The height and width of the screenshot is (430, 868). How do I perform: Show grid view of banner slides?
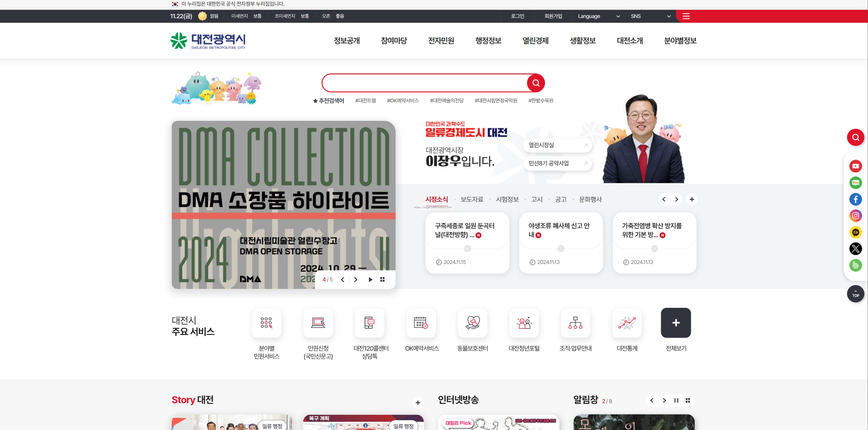coord(382,279)
